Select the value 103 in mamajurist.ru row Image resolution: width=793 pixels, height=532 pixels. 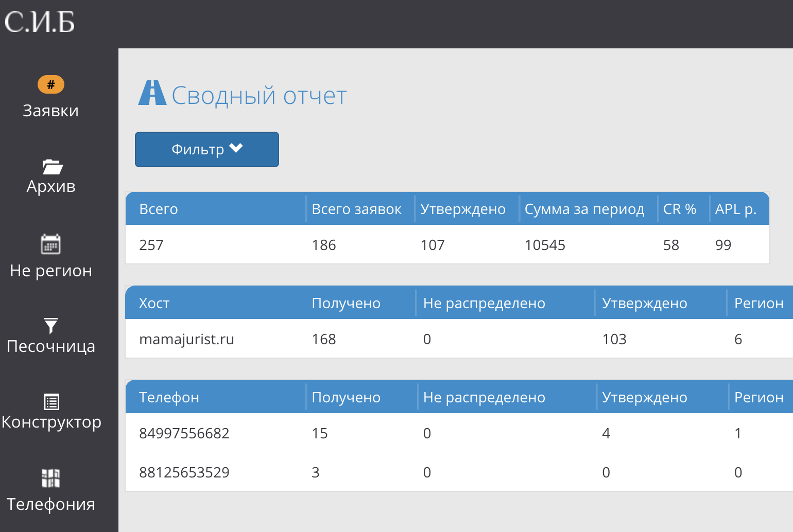point(614,339)
